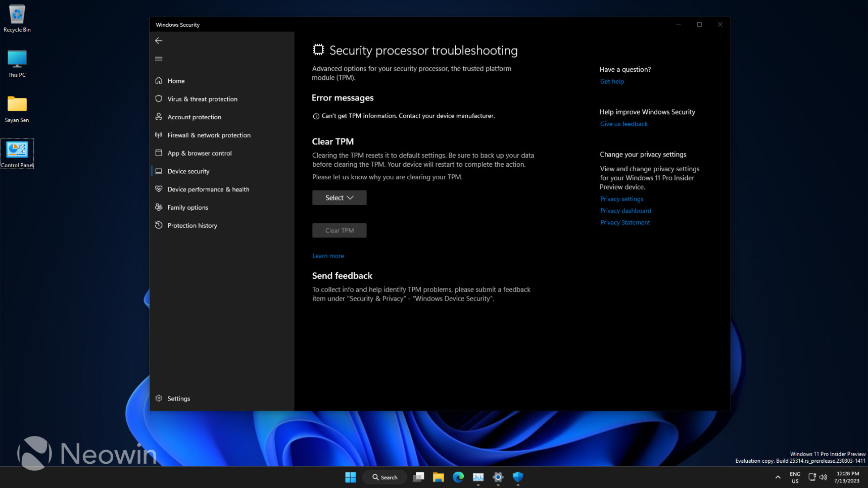Open the Get help link

pyautogui.click(x=612, y=81)
